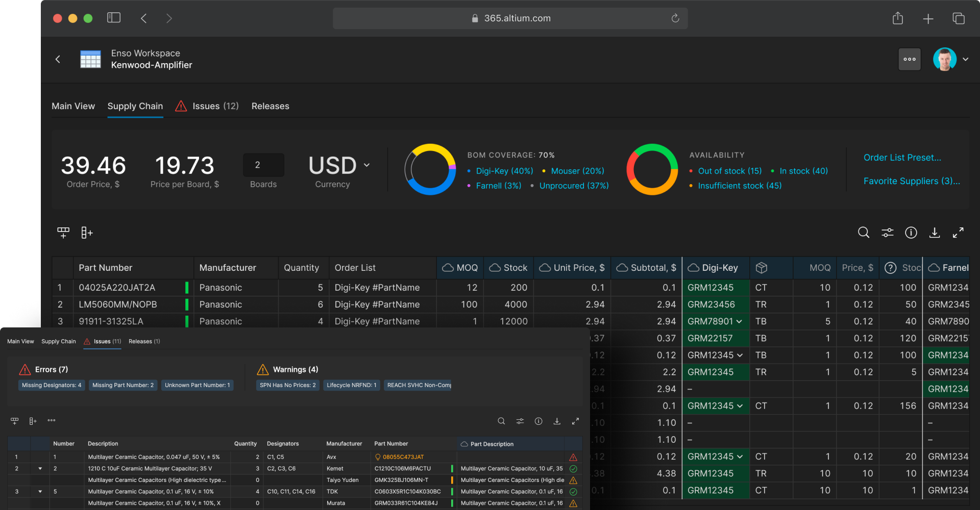Image resolution: width=980 pixels, height=510 pixels.
Task: Expand the GRM78901 Digi-Key part dropdown
Action: pyautogui.click(x=739, y=321)
